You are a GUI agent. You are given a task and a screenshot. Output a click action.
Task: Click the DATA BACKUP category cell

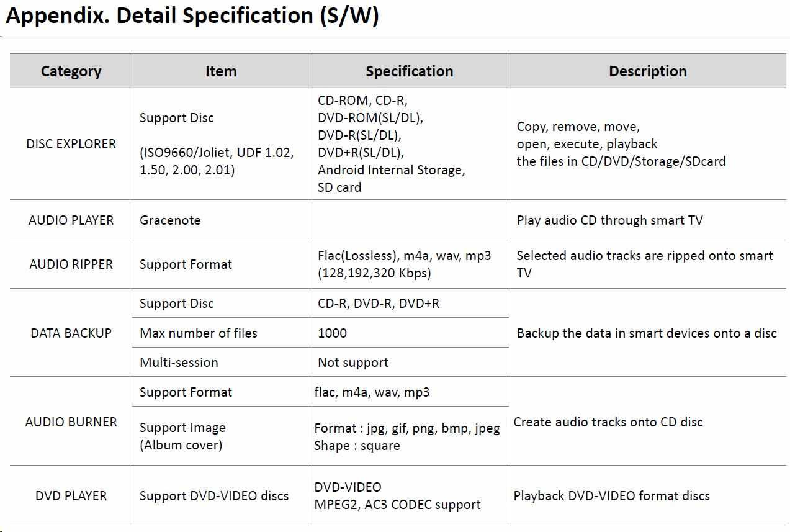coord(71,333)
